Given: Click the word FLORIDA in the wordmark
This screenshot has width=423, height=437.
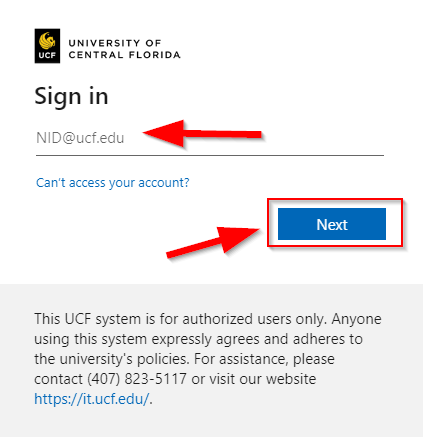Looking at the screenshot, I should coord(155,55).
